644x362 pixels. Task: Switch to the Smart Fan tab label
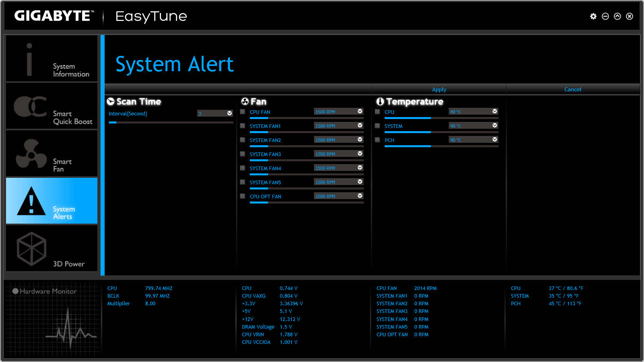pos(62,165)
